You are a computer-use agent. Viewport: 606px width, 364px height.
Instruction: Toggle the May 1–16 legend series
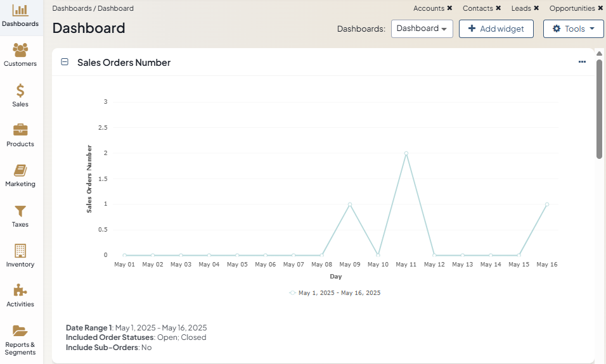tap(335, 293)
